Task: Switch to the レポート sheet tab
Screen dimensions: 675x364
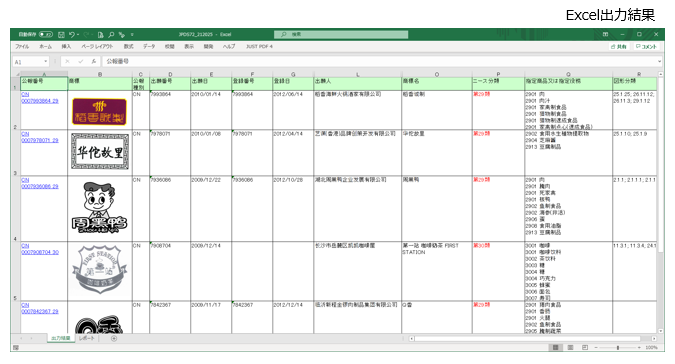Action: [x=87, y=339]
